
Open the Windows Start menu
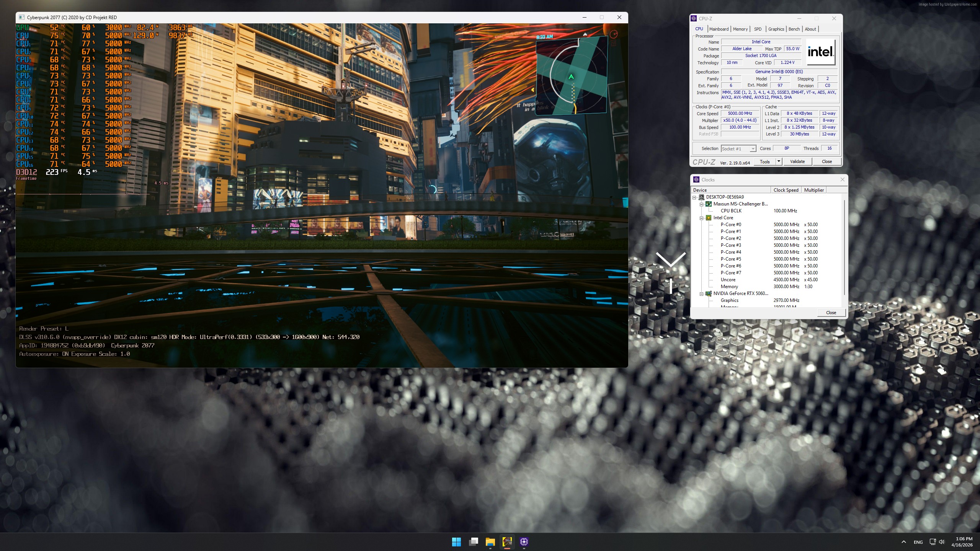[x=456, y=541]
